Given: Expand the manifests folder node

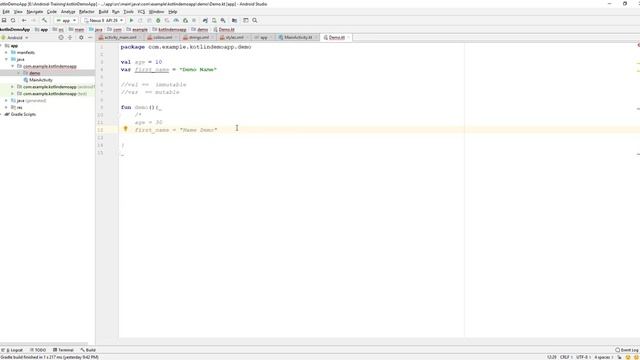Looking at the screenshot, I should pos(7,53).
